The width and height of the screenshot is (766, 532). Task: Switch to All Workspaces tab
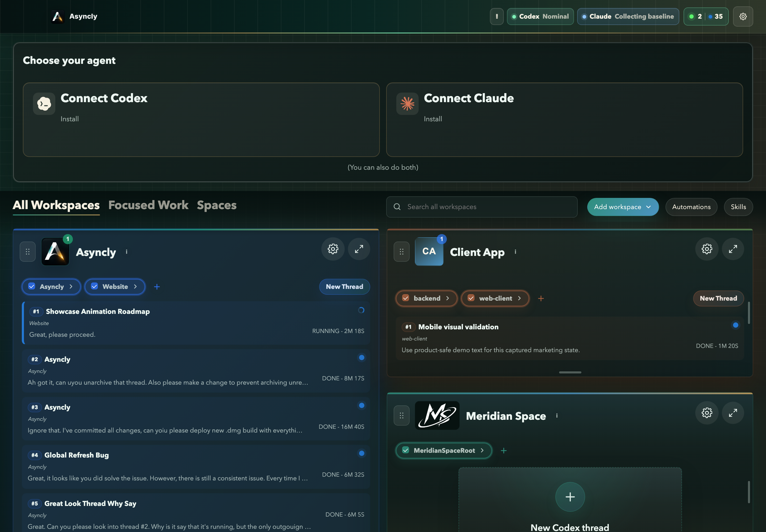point(56,205)
